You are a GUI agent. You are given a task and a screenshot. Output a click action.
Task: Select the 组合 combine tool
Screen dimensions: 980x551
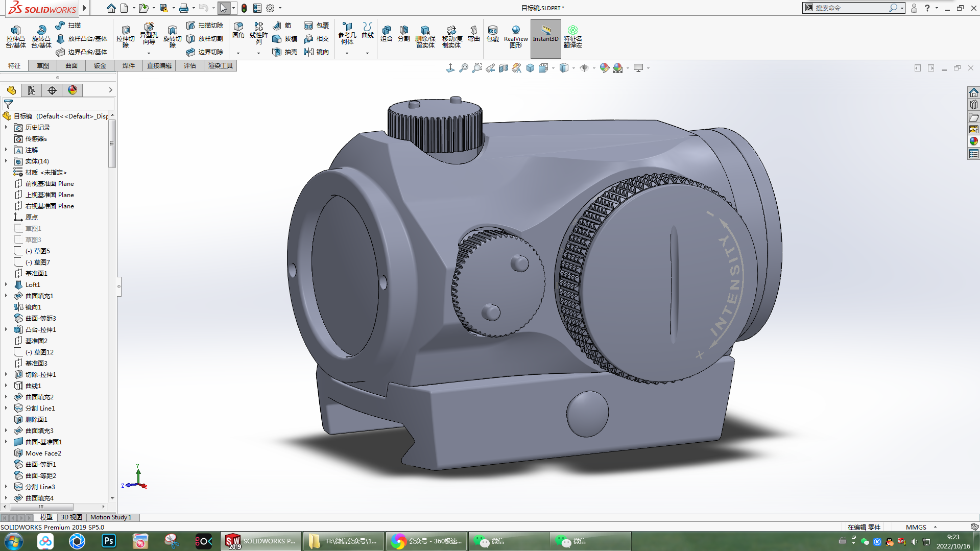tap(387, 34)
